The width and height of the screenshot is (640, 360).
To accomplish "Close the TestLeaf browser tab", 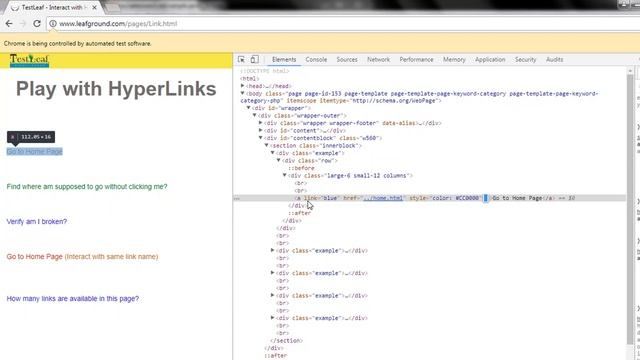I will (95, 7).
